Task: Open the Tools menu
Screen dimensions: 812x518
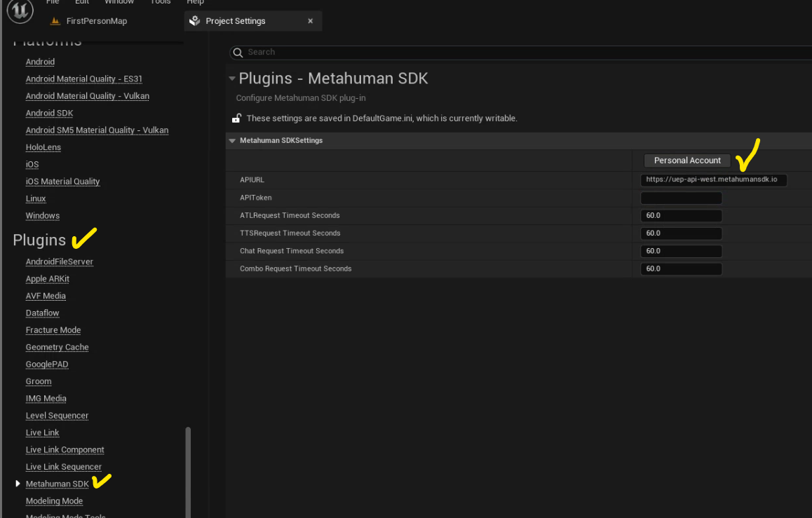Action: (x=160, y=2)
